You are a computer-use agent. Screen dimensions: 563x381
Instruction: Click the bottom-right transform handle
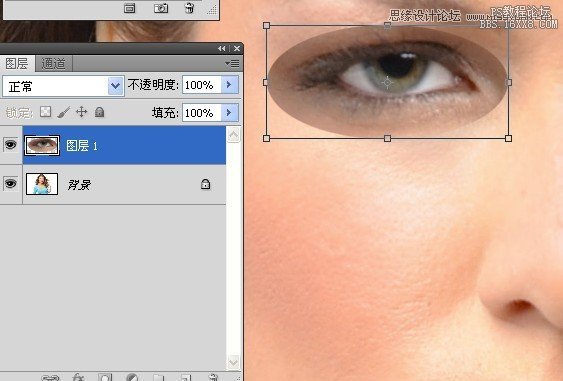click(508, 138)
